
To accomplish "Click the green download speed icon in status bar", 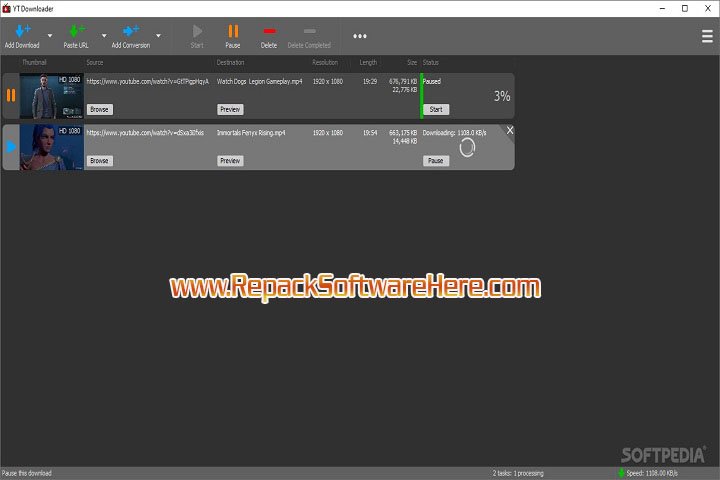I will (621, 473).
